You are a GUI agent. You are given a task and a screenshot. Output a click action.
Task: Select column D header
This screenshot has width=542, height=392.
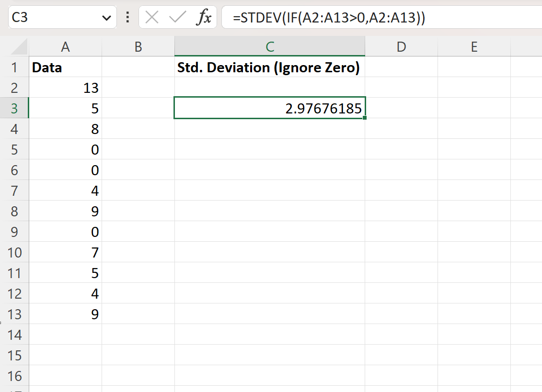[x=401, y=46]
